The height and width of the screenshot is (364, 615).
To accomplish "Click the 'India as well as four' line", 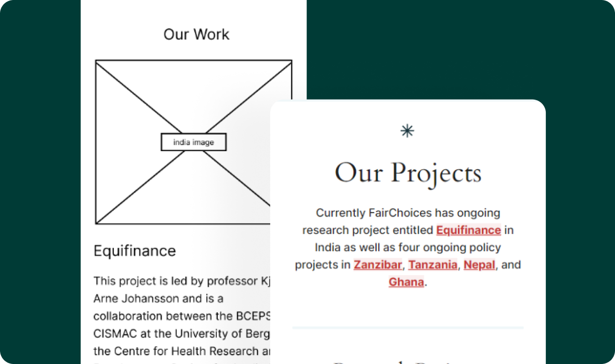I will coord(408,248).
